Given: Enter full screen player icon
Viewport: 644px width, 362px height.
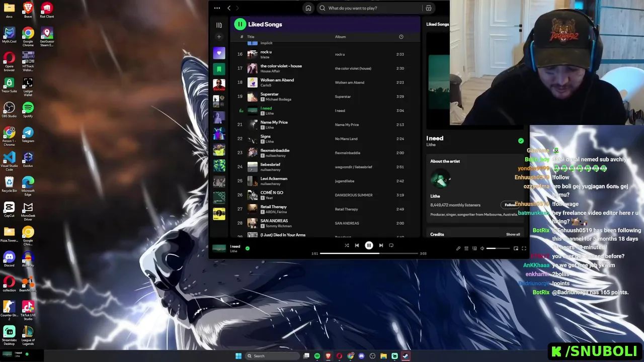Looking at the screenshot, I should pos(524,248).
